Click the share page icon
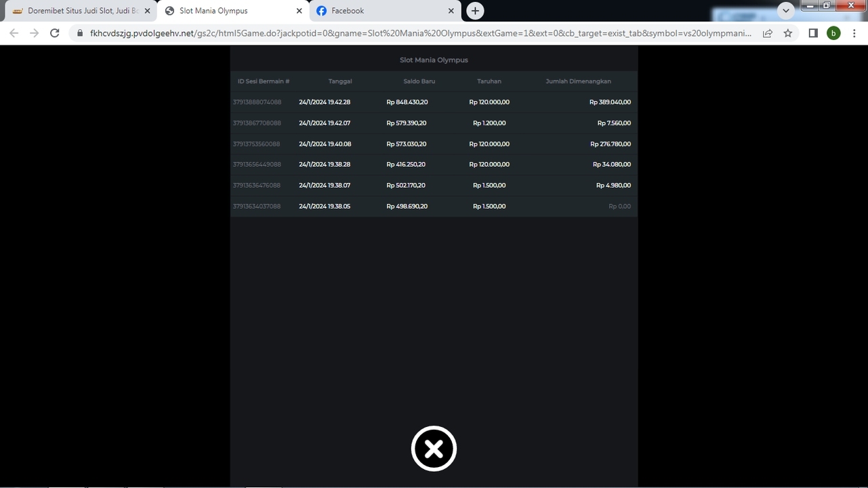The height and width of the screenshot is (488, 868). point(767,33)
